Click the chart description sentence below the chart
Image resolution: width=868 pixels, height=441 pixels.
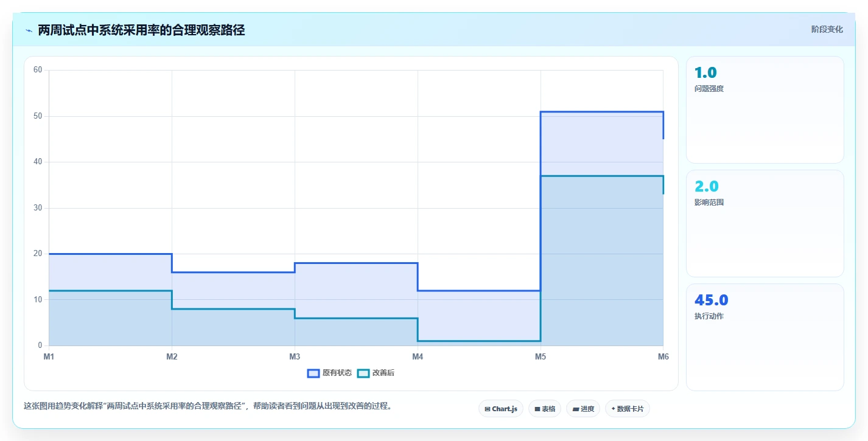208,406
